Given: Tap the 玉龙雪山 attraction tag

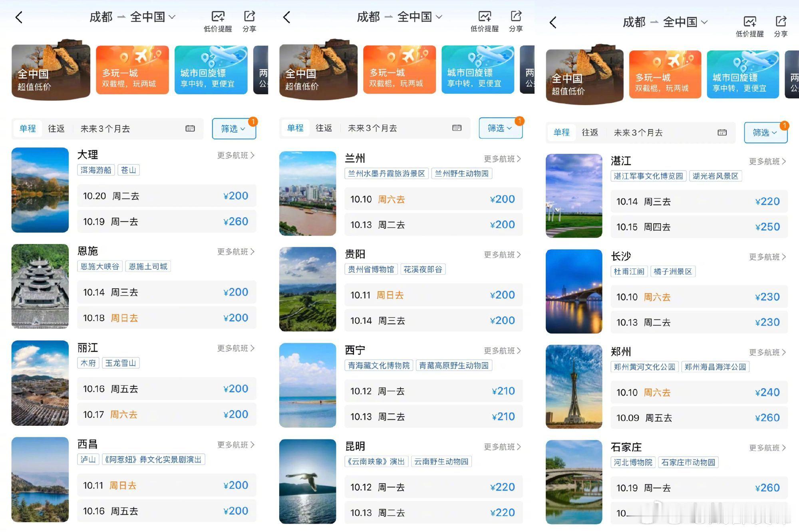Looking at the screenshot, I should [x=121, y=363].
